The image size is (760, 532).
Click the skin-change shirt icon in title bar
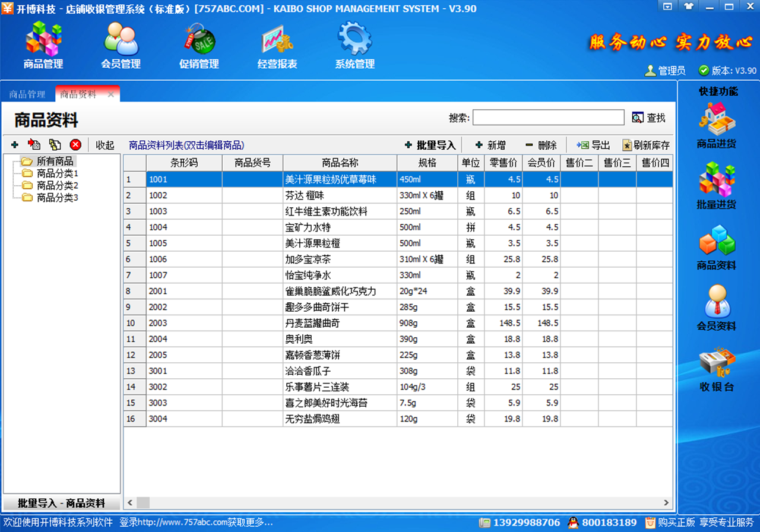tap(687, 7)
